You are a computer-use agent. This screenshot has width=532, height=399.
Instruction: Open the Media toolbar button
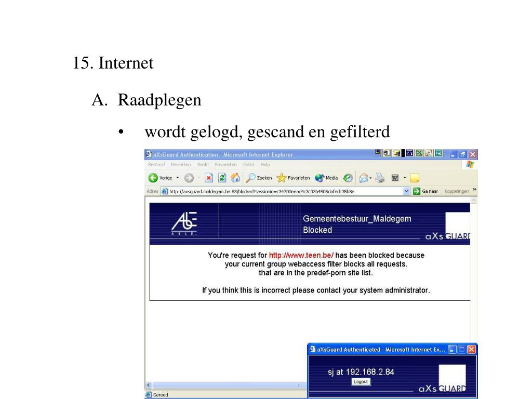pyautogui.click(x=326, y=178)
